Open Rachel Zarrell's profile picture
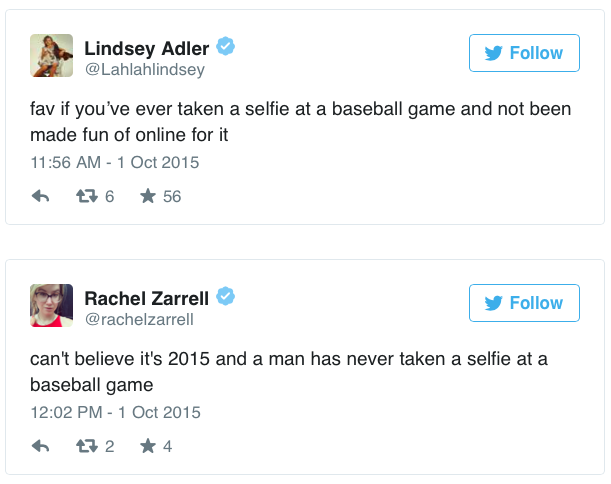 (51, 305)
